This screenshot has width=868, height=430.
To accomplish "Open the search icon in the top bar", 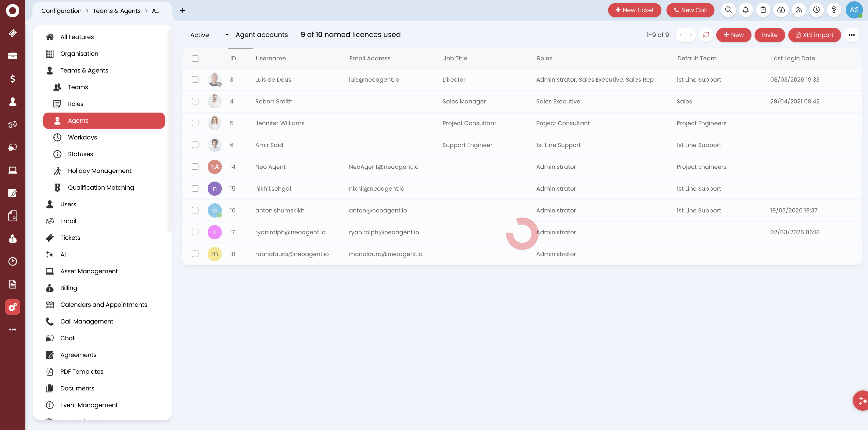I will click(x=728, y=10).
